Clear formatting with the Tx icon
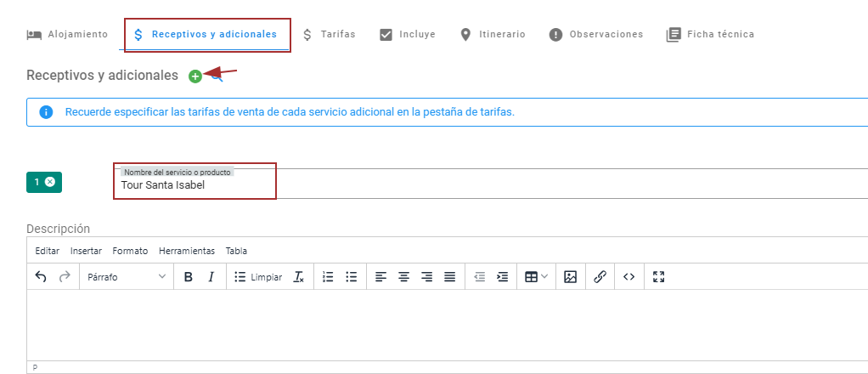Screen dimensions: 868x374 [299, 277]
